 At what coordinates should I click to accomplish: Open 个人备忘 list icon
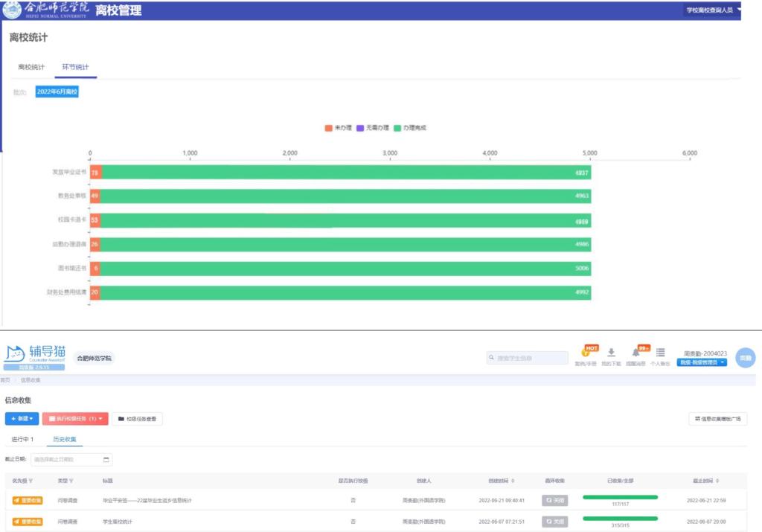(x=660, y=353)
